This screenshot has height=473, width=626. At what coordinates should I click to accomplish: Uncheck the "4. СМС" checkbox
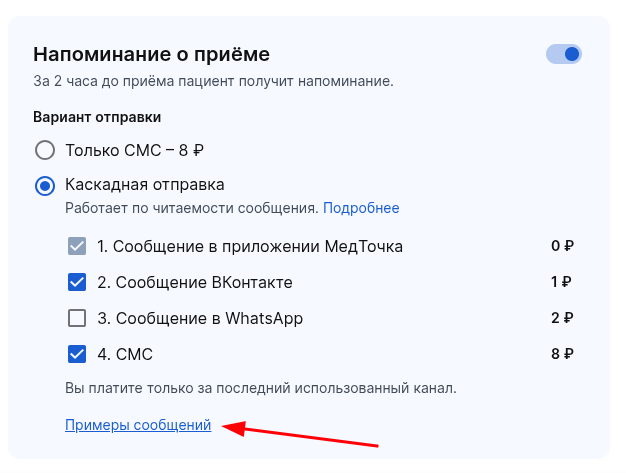click(77, 354)
